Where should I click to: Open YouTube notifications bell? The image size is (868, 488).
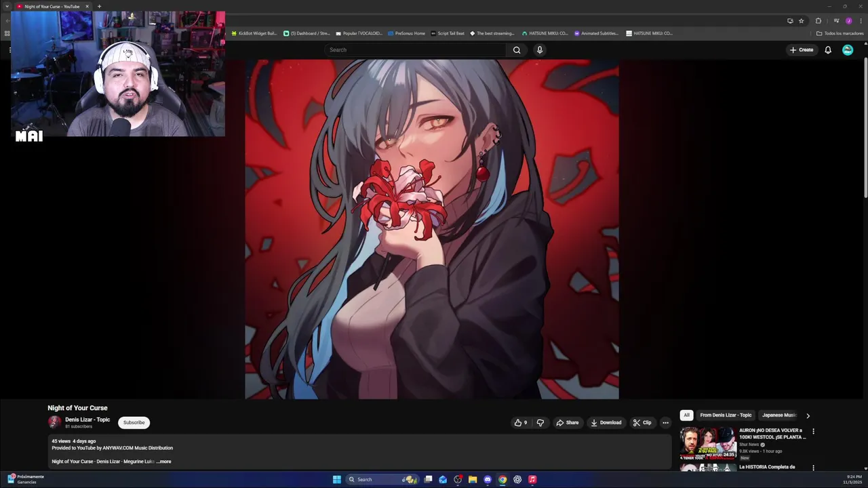pyautogui.click(x=828, y=49)
